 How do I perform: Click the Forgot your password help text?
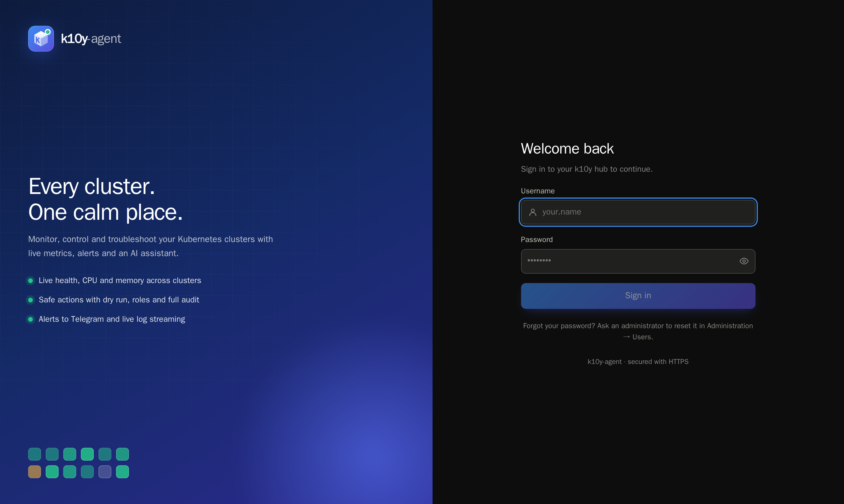point(638,331)
